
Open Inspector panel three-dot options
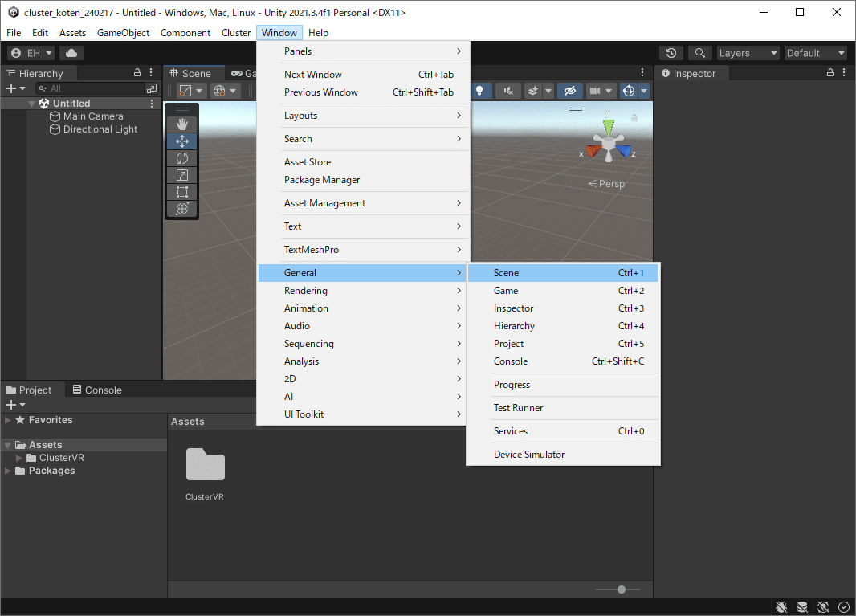(x=844, y=72)
